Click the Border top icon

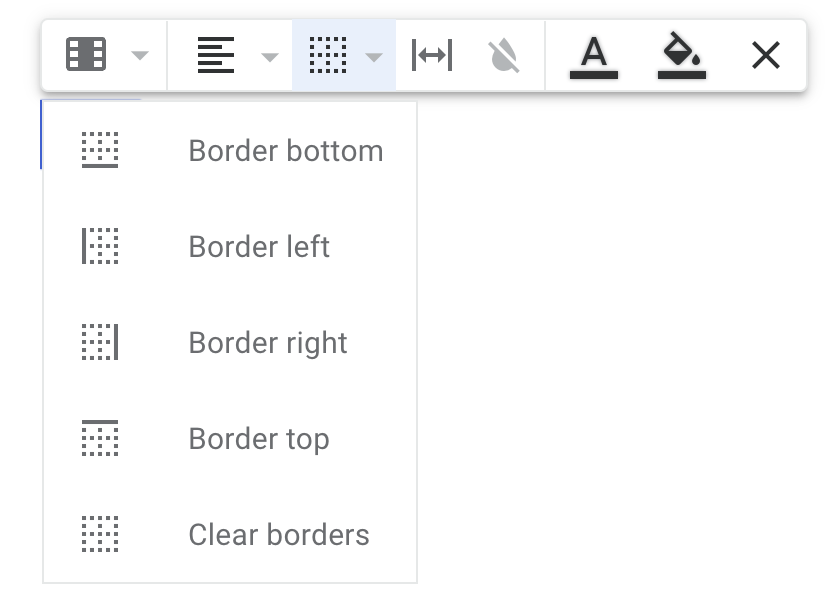point(100,438)
